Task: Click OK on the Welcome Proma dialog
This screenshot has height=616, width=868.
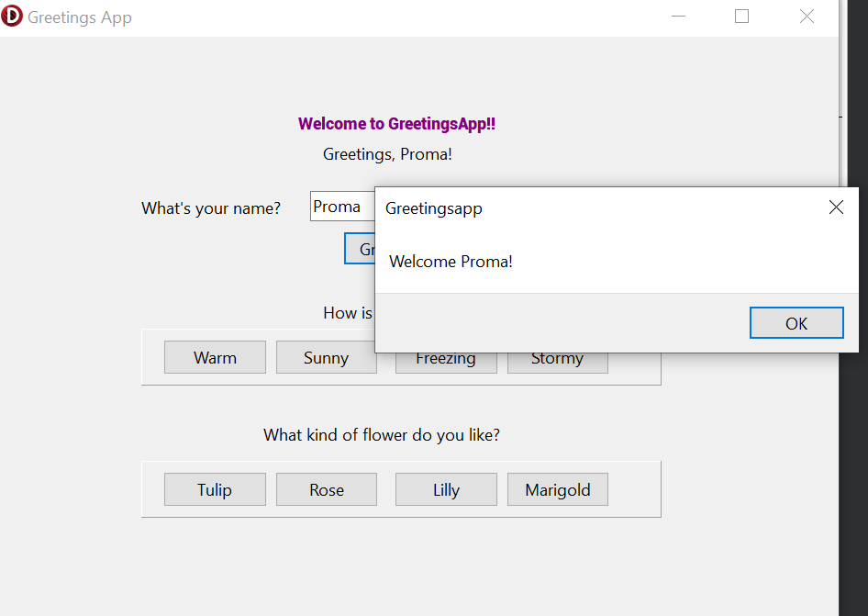Action: [x=796, y=322]
